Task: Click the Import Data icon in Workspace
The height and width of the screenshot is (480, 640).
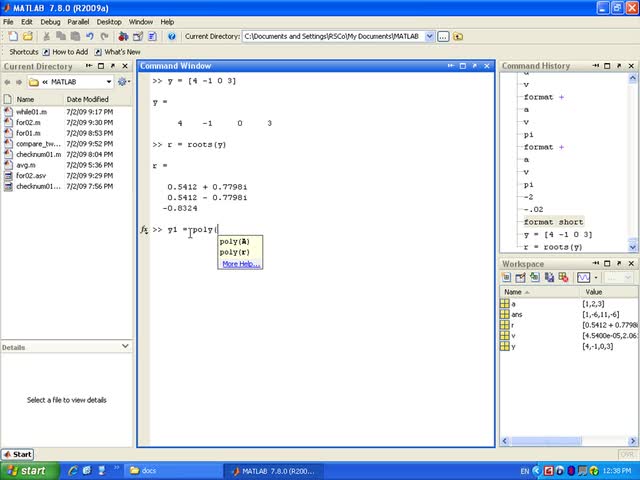Action: 535,277
